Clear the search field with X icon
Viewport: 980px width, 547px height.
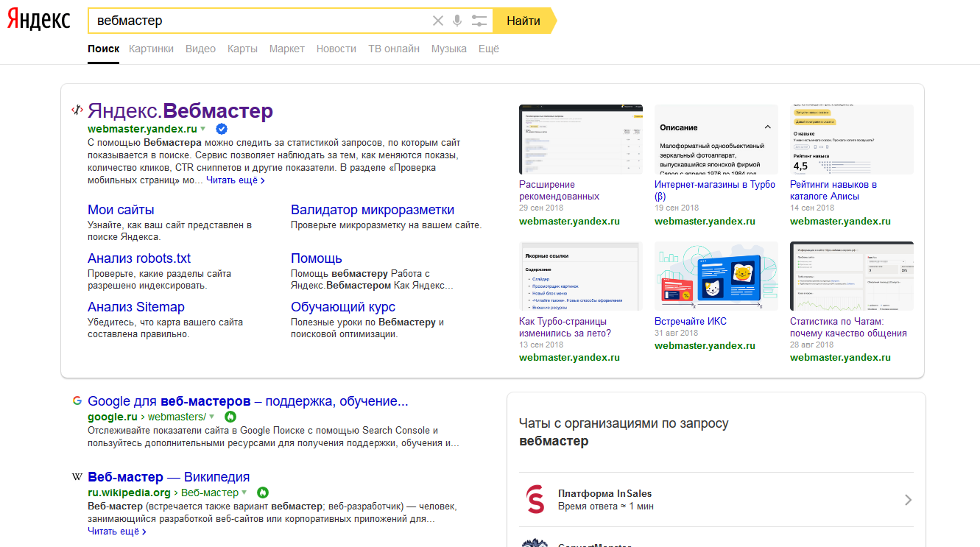(438, 21)
